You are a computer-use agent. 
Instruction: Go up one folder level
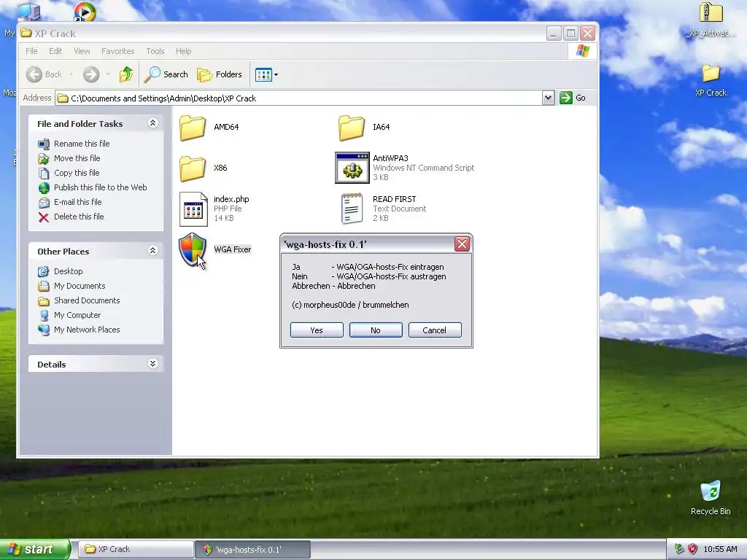click(x=125, y=74)
